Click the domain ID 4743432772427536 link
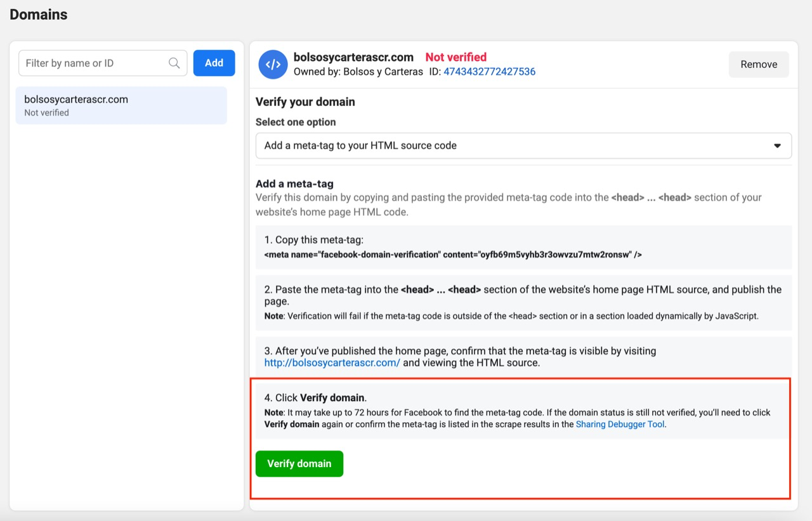Viewport: 812px width, 521px height. pyautogui.click(x=489, y=72)
